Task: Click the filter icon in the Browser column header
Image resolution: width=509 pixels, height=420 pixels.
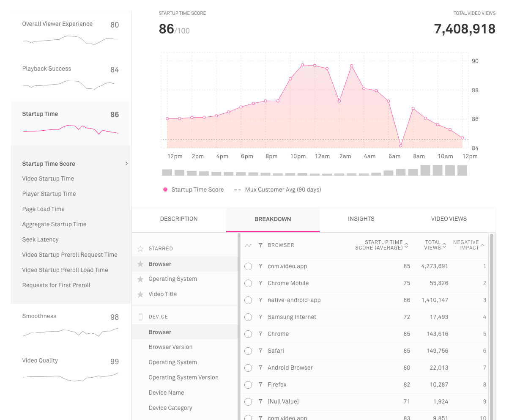Action: pyautogui.click(x=260, y=245)
